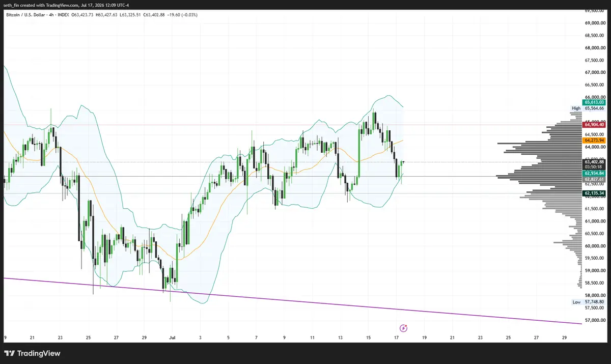Click the TradingView logo at bottom left
611x364 pixels.
pos(32,353)
